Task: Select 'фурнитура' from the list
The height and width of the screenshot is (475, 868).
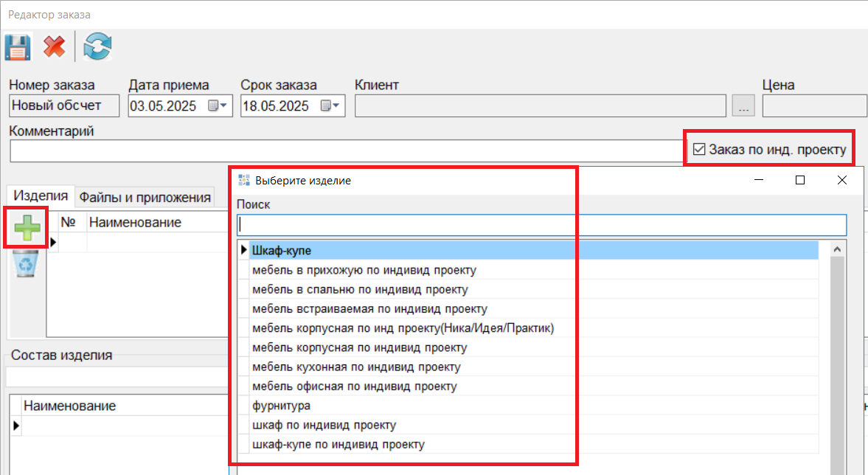Action: pyautogui.click(x=282, y=406)
